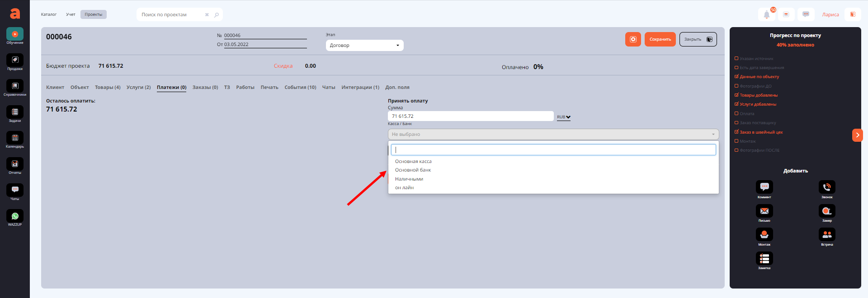Uncheck the 'Товары добавлены' checkbox
The width and height of the screenshot is (868, 298).
coord(736,95)
